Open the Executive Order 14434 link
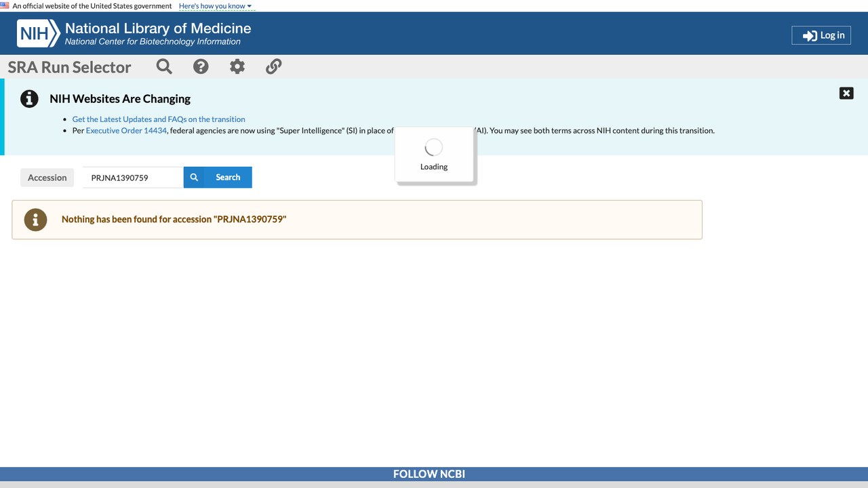The image size is (868, 488). click(126, 131)
